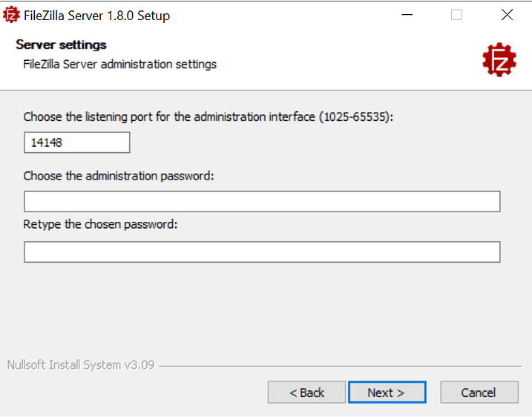Proceed by clicking Next >
This screenshot has height=417, width=532.
387,393
